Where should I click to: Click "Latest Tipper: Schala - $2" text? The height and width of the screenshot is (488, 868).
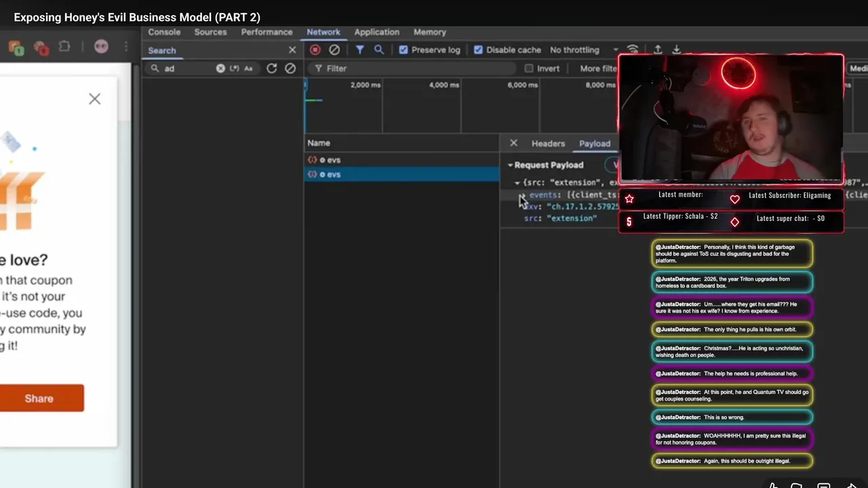(x=680, y=216)
